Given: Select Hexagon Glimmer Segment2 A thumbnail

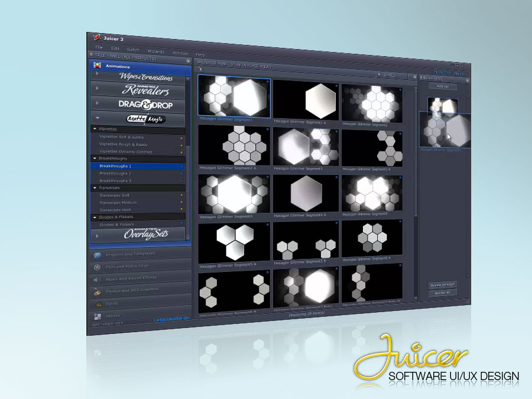Looking at the screenshot, I should coord(234,145).
